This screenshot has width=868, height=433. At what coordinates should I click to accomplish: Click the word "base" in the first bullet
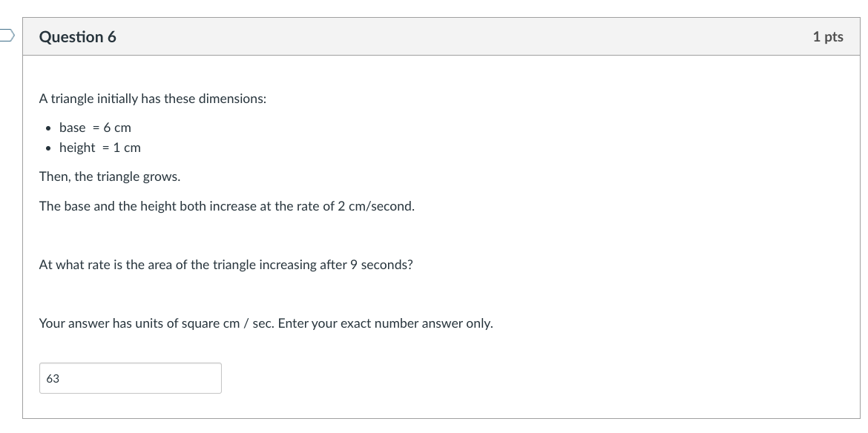[x=72, y=128]
